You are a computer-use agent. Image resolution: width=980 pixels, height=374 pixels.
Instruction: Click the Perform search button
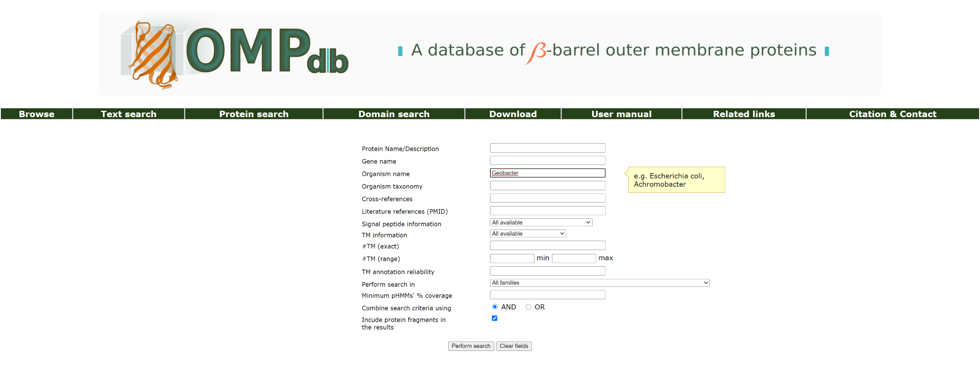point(471,346)
